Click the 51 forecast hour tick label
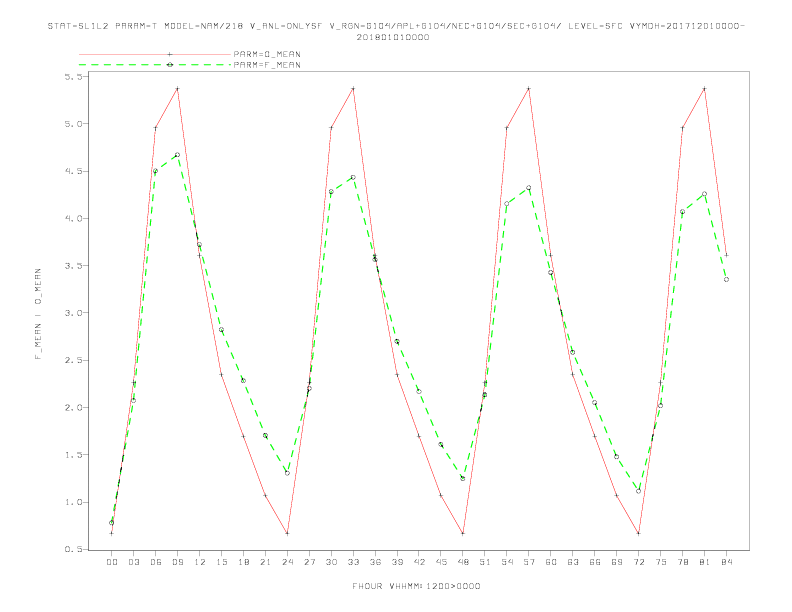Image resolution: width=792 pixels, height=612 pixels. coord(485,562)
